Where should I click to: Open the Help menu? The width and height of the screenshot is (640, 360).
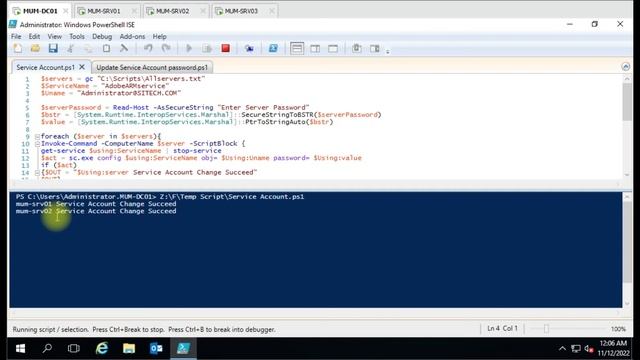coord(160,36)
